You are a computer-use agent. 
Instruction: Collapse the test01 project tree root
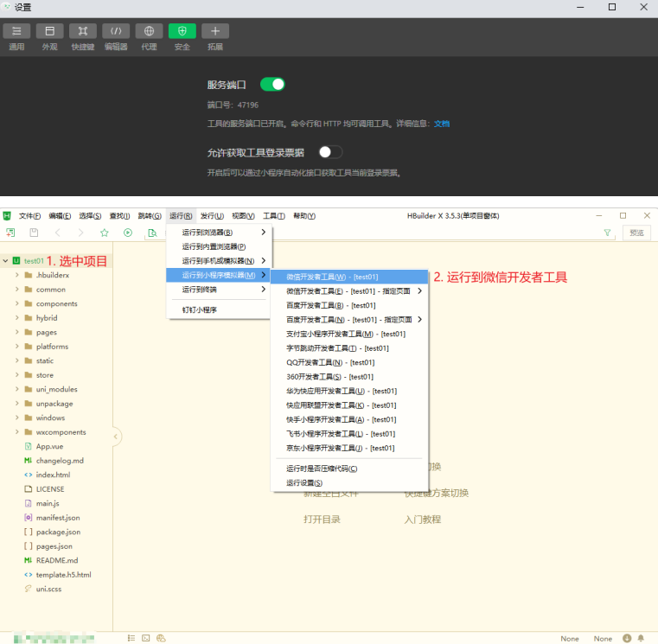tap(5, 261)
